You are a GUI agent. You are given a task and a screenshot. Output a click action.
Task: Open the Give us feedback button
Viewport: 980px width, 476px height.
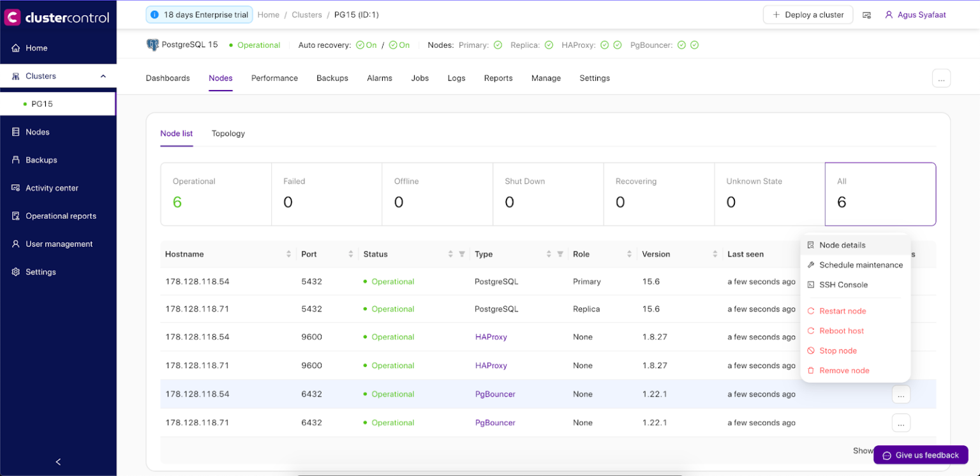[x=920, y=455]
